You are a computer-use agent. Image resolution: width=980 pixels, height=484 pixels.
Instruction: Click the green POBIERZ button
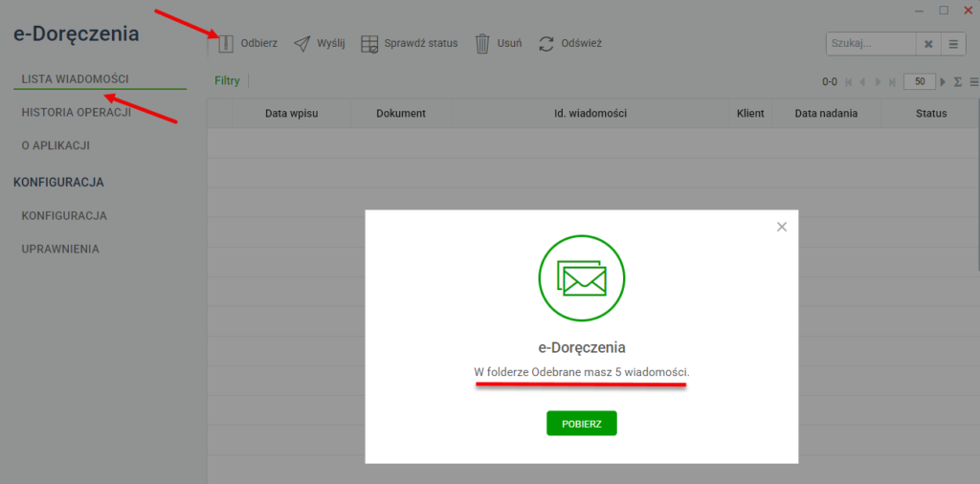(581, 424)
